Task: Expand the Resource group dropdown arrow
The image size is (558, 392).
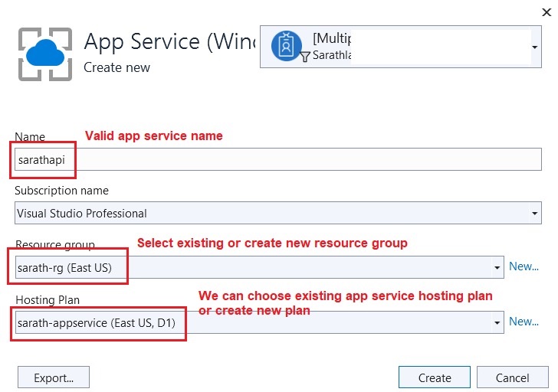Action: click(x=497, y=267)
